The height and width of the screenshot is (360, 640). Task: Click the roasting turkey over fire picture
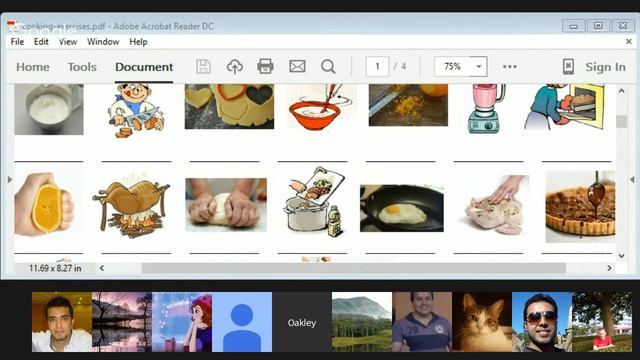pos(131,205)
